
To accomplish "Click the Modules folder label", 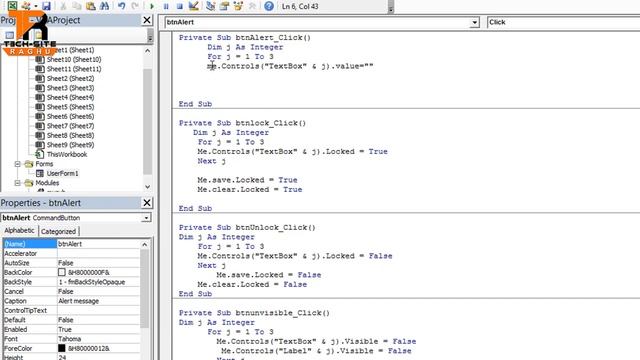I will point(47,183).
